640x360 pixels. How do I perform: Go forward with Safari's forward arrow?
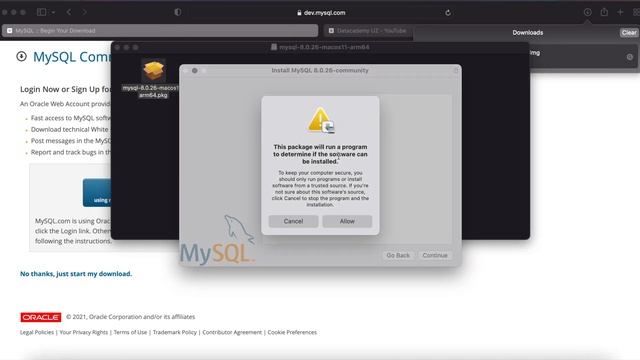point(84,12)
